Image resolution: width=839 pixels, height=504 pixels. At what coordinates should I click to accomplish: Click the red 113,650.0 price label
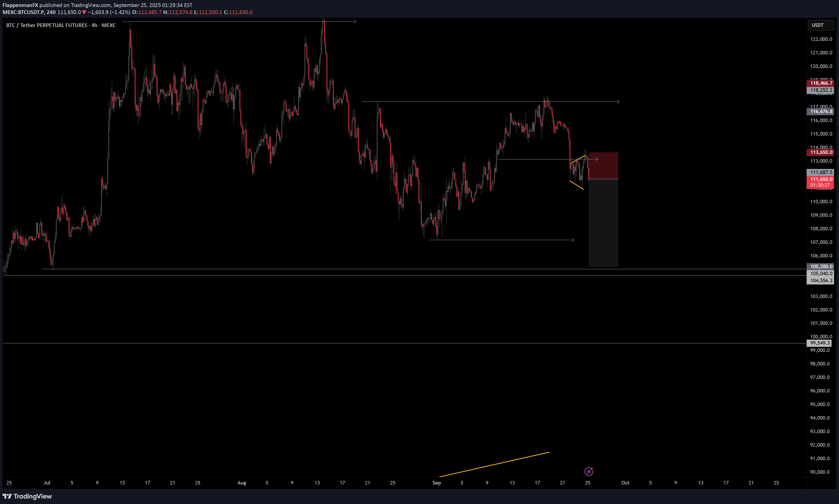820,152
